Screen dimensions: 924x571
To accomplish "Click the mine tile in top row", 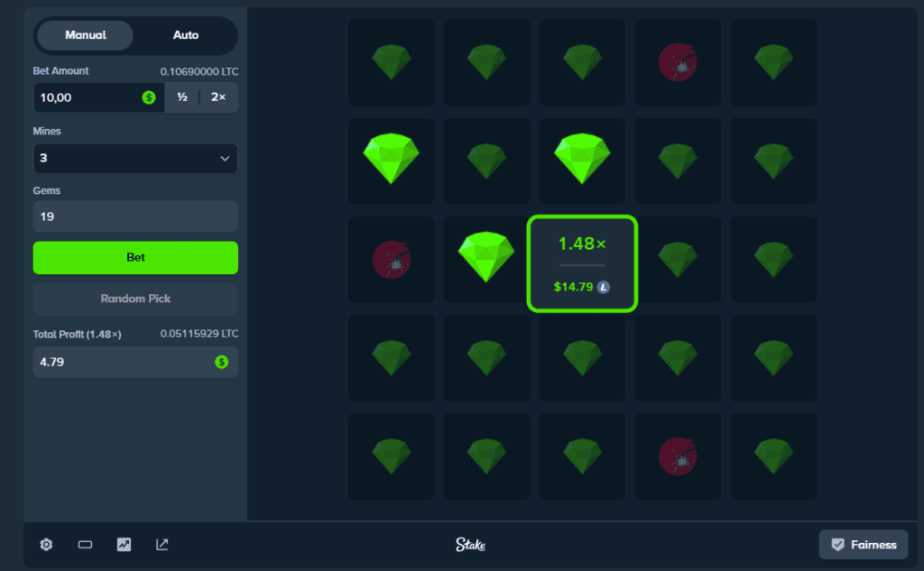I will coord(678,62).
